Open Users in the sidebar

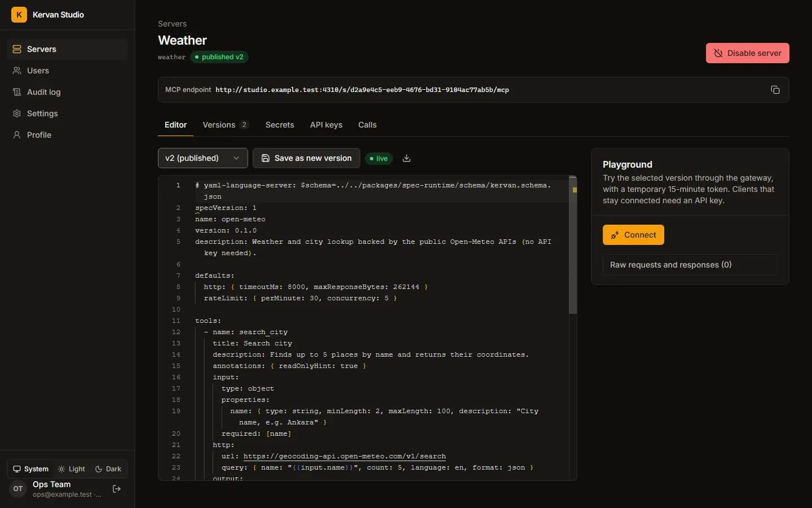(x=67, y=71)
